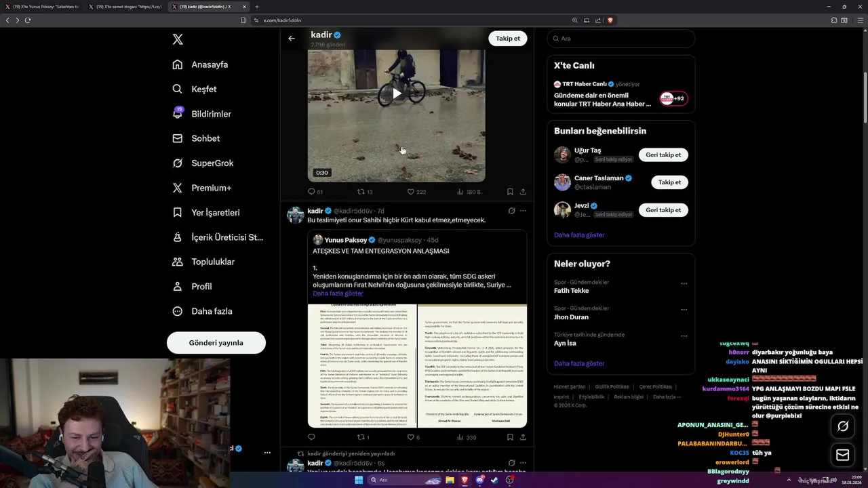Open Yunus Paksoy quoted profile name
The image size is (868, 488).
coord(345,240)
